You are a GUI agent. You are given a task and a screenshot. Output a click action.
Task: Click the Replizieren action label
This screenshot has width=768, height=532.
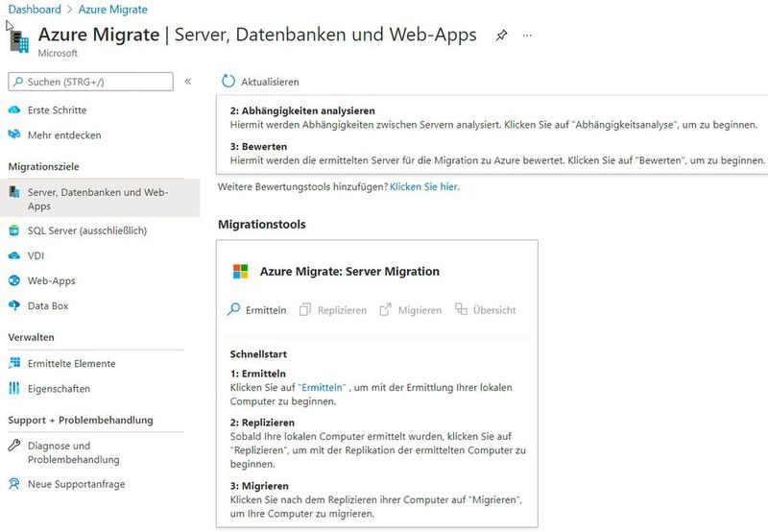point(342,310)
